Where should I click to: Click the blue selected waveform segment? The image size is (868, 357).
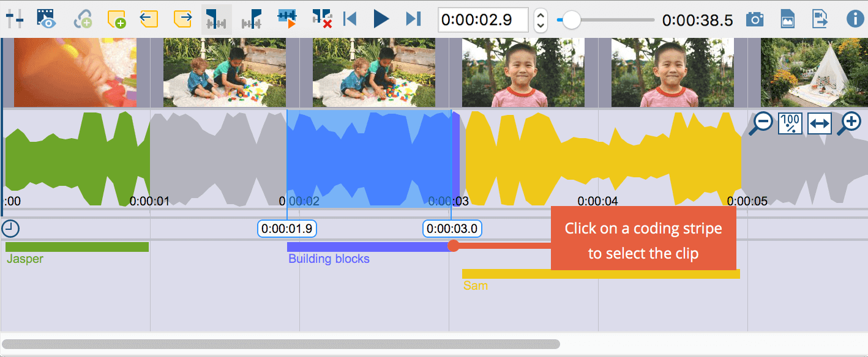(369, 158)
